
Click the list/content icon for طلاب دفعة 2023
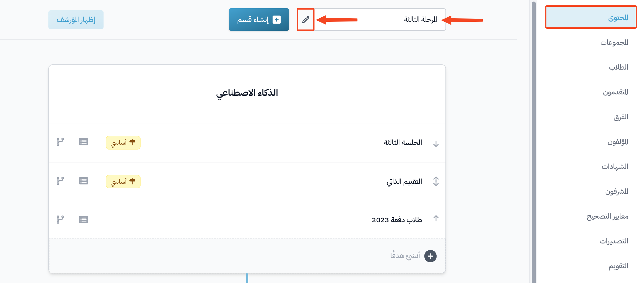tap(84, 219)
